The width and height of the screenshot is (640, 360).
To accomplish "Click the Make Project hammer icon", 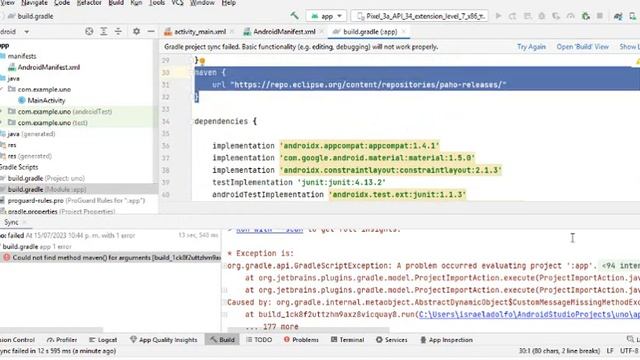I will [294, 16].
